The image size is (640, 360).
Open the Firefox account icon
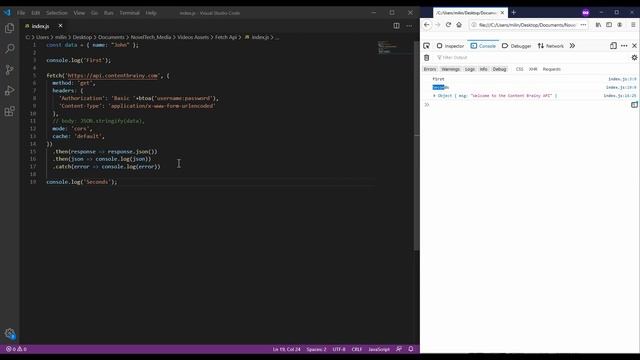click(x=620, y=25)
